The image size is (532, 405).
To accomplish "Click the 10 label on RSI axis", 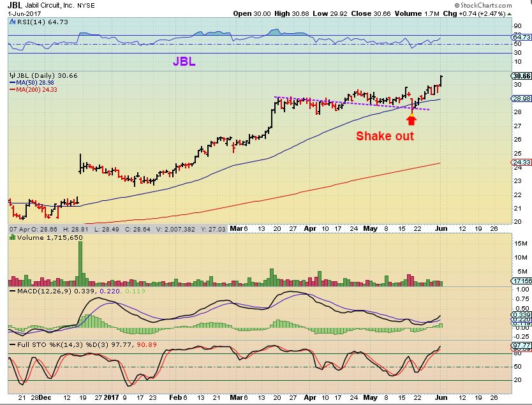I will pyautogui.click(x=518, y=62).
